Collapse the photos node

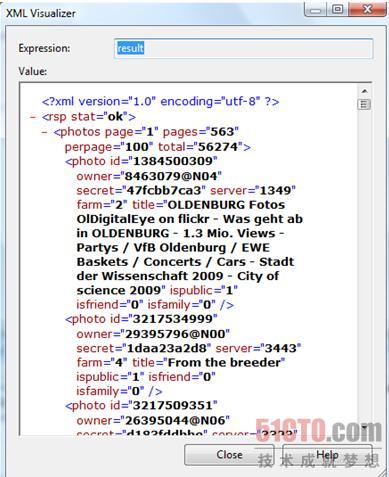(x=44, y=132)
